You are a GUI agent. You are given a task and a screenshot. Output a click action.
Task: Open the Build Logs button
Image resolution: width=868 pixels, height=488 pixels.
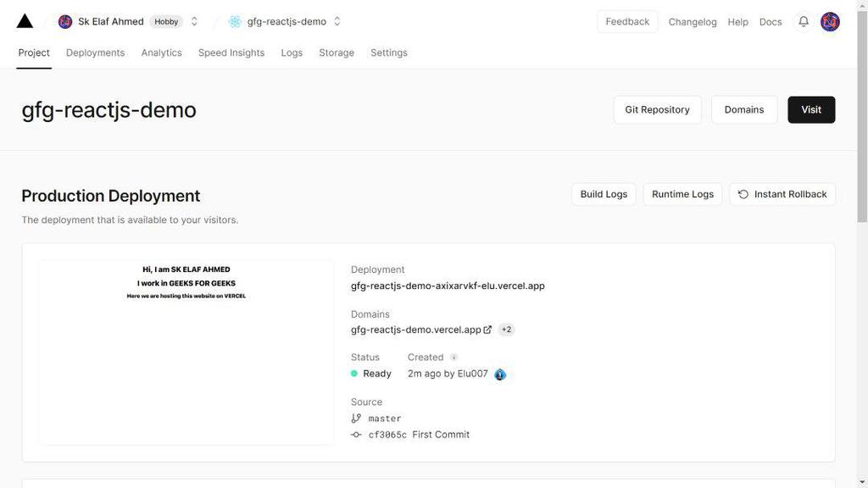click(x=604, y=194)
